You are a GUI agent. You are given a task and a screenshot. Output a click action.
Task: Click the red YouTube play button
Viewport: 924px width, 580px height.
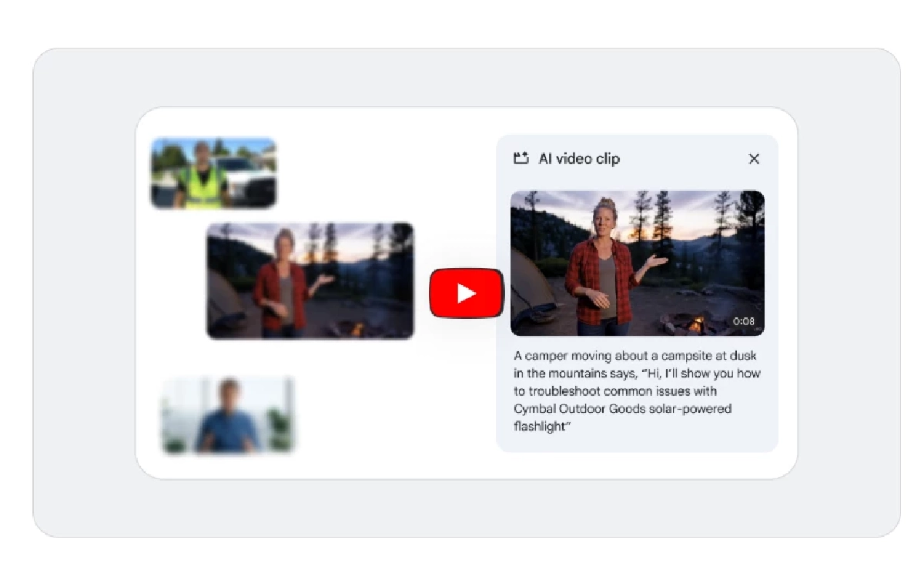pyautogui.click(x=466, y=293)
